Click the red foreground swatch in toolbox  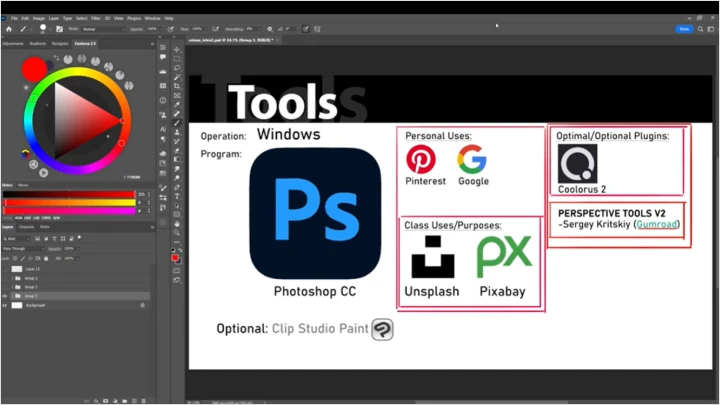point(175,258)
